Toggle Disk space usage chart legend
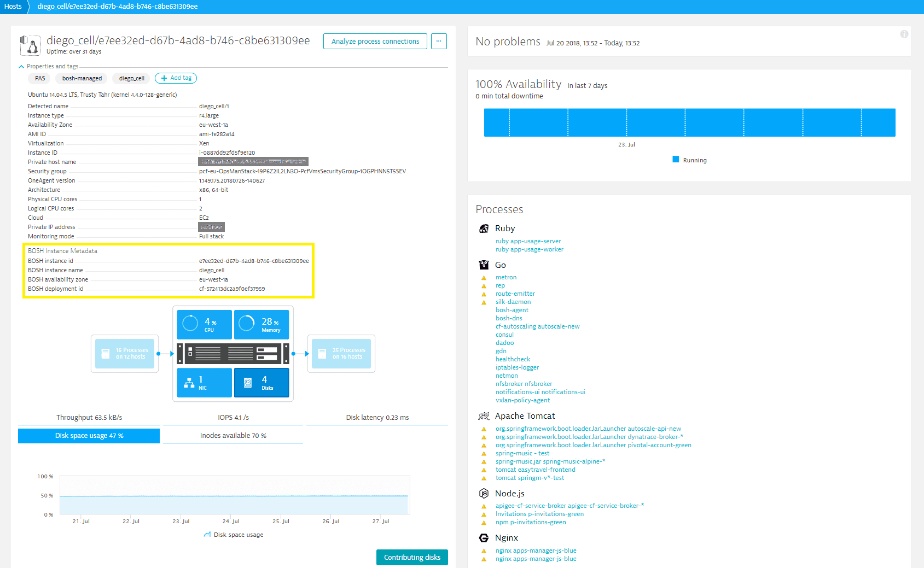The image size is (924, 568). [x=234, y=535]
